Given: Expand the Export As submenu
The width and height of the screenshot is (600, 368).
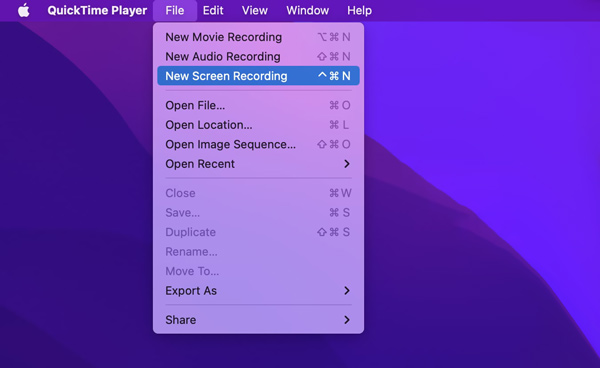Looking at the screenshot, I should (258, 291).
